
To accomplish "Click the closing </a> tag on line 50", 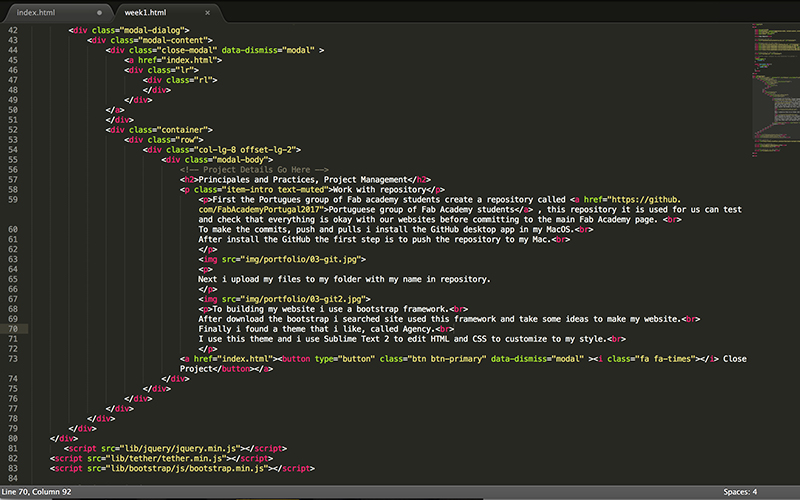I will 115,110.
